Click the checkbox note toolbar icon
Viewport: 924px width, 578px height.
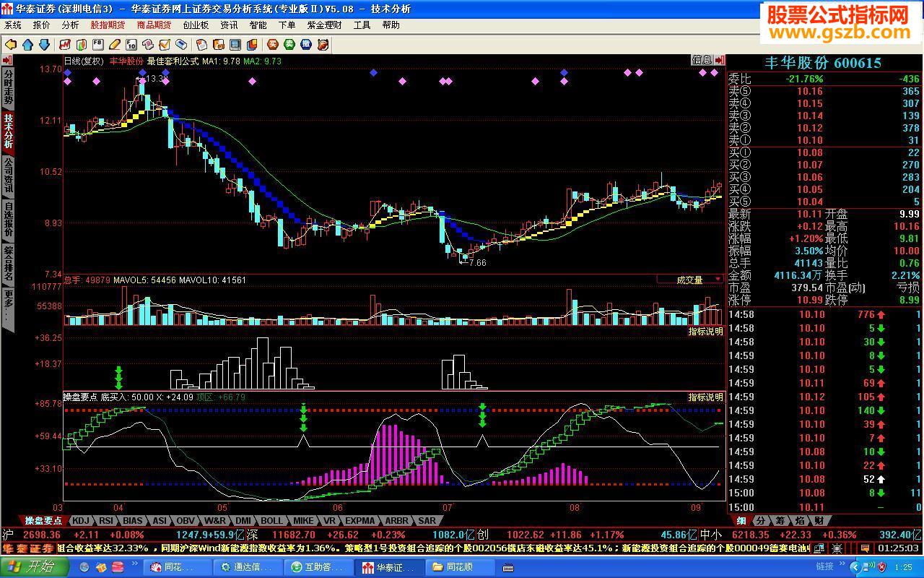(165, 45)
